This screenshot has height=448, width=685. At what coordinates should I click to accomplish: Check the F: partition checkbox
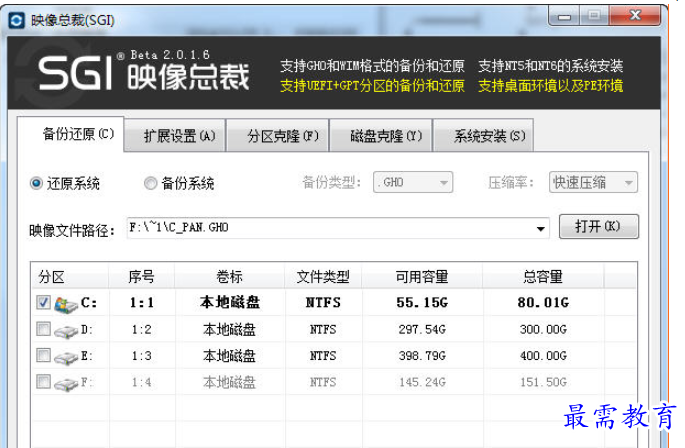43,382
